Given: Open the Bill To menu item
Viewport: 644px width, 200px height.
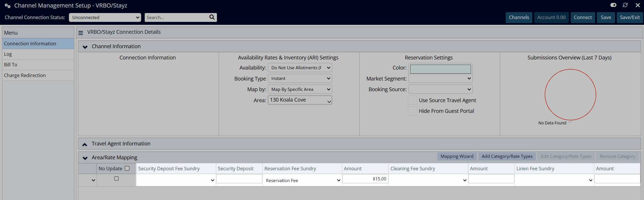Looking at the screenshot, I should [x=38, y=65].
